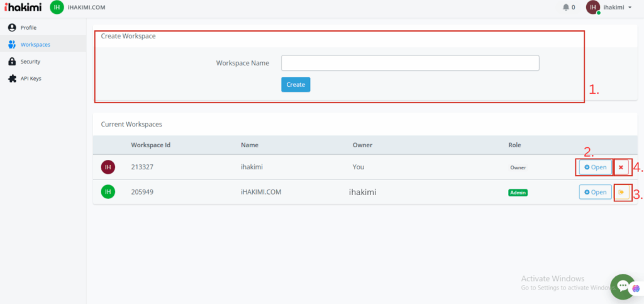This screenshot has width=644, height=304.
Task: Click the ihakimi logo in the header
Action: point(23,8)
